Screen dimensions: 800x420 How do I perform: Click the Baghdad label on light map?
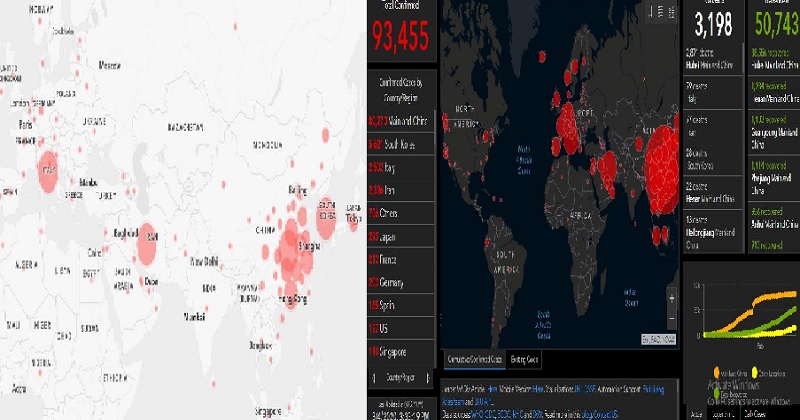click(126, 233)
